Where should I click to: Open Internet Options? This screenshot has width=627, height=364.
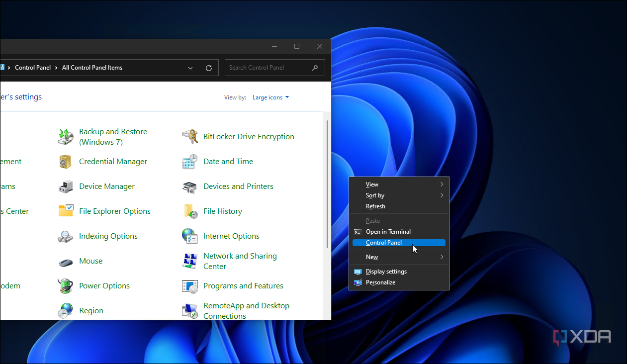click(x=231, y=236)
